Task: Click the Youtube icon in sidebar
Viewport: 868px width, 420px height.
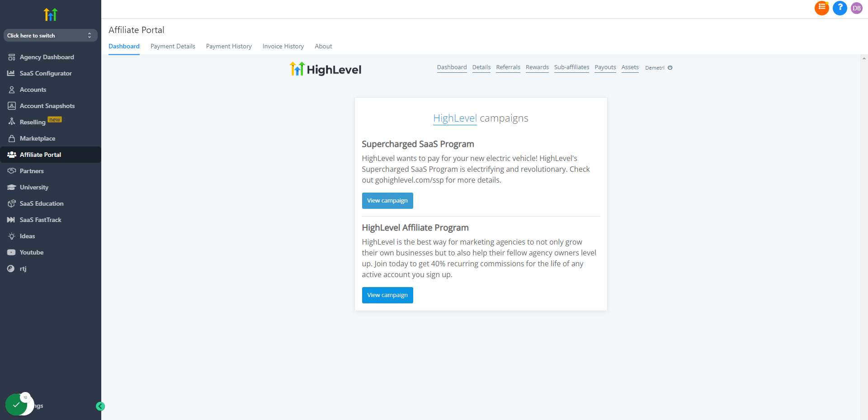Action: pyautogui.click(x=11, y=252)
